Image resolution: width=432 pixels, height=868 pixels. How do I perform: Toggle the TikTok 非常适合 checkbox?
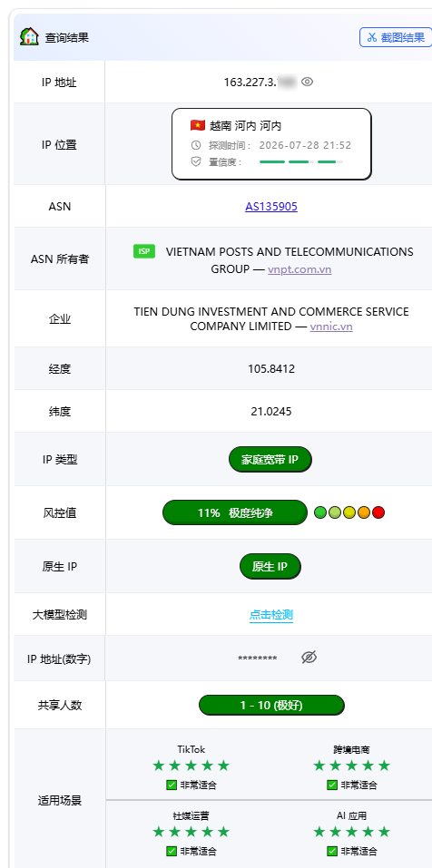coord(172,785)
